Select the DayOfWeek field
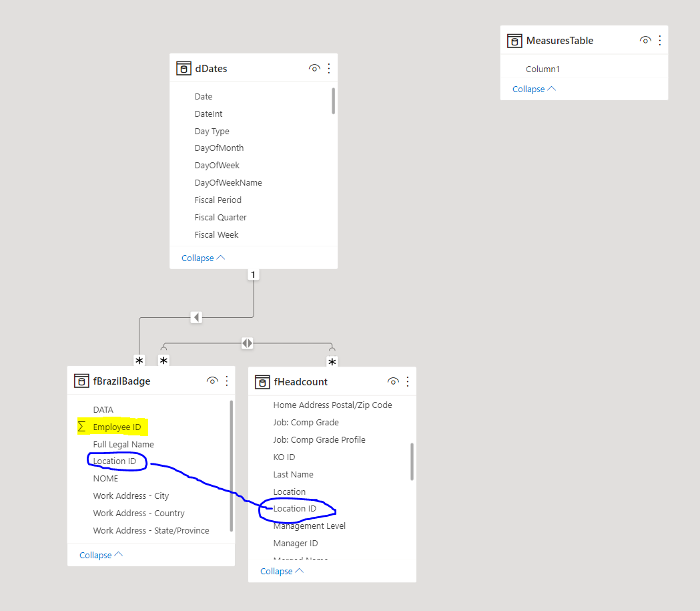700x611 pixels. click(217, 165)
